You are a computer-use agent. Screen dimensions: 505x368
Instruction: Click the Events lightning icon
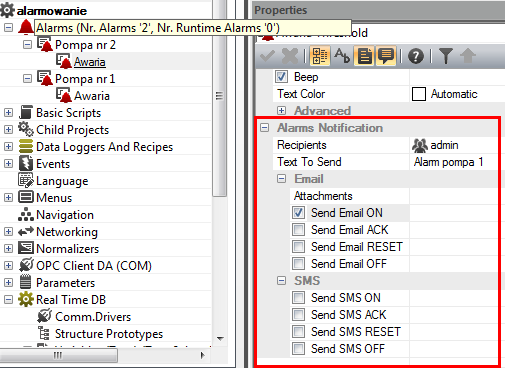click(x=26, y=163)
